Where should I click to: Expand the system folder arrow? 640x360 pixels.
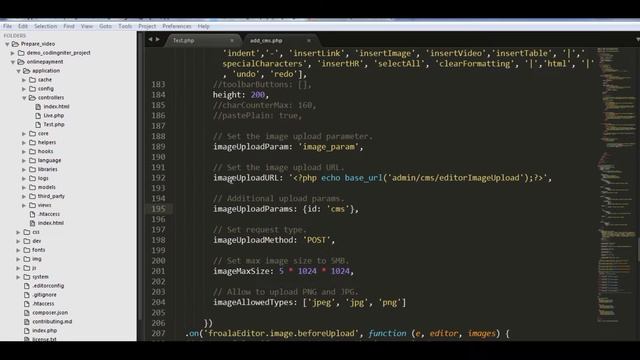pyautogui.click(x=19, y=277)
